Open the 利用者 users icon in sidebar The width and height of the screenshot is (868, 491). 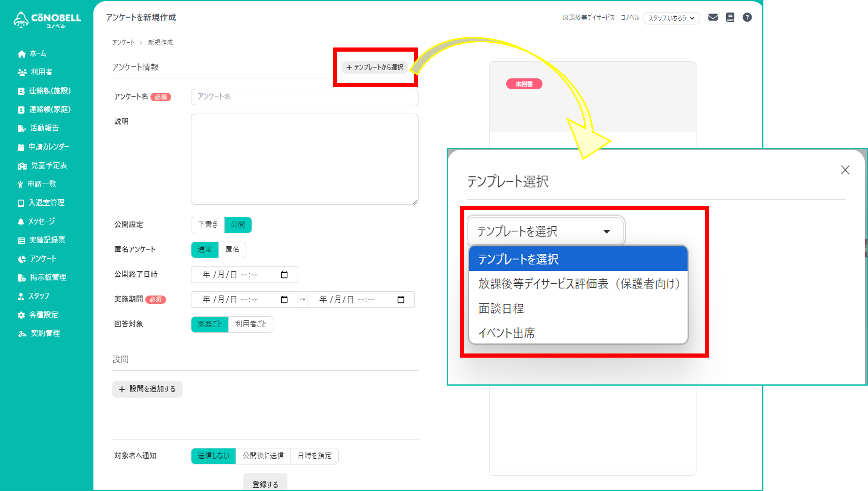click(22, 73)
